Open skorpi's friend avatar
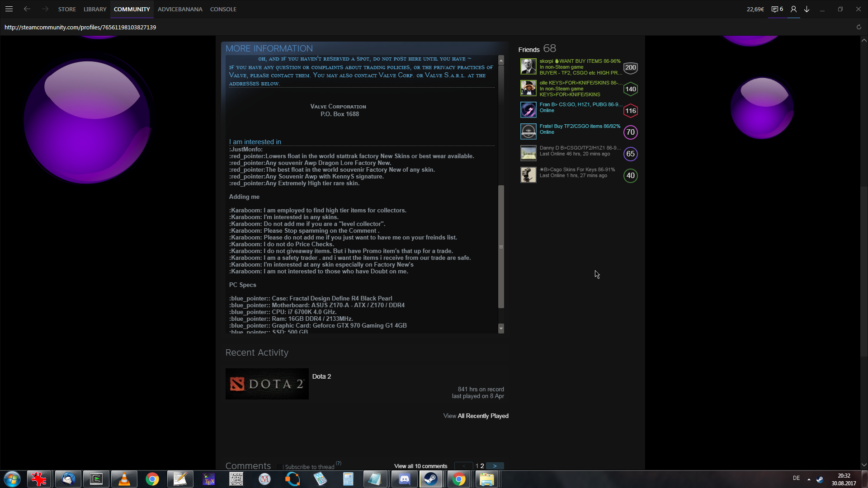This screenshot has width=868, height=488. pos(528,67)
